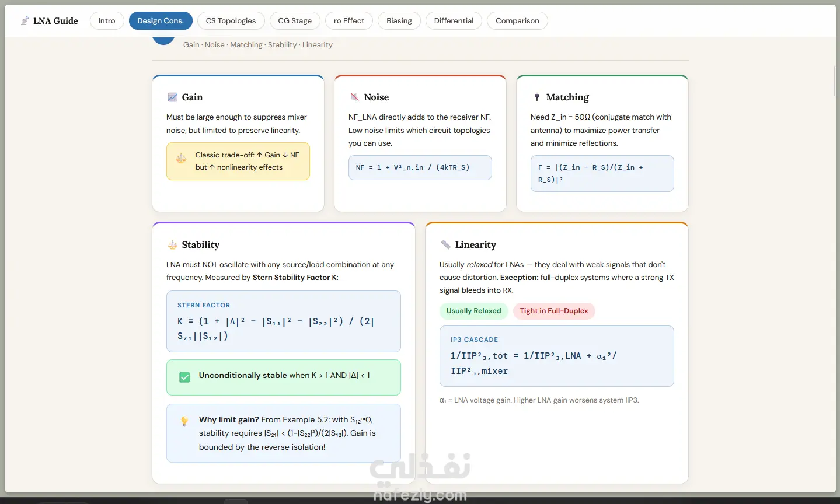Image resolution: width=840 pixels, height=504 pixels.
Task: Select the Design Cons. tab
Action: [161, 21]
